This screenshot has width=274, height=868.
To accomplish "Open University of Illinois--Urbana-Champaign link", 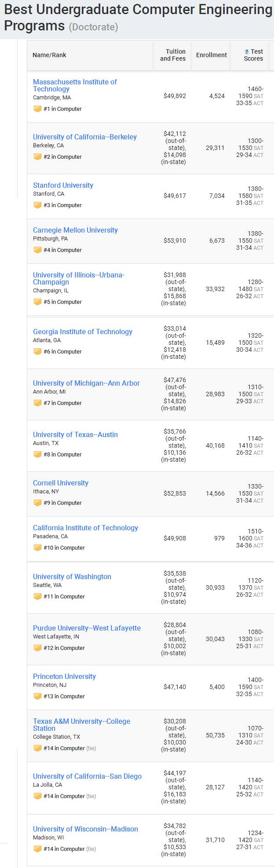I will pos(78,278).
